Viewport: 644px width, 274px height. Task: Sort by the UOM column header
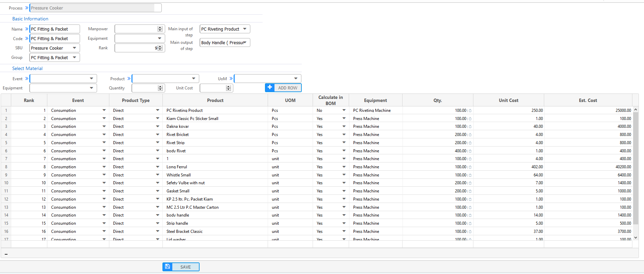(x=290, y=100)
